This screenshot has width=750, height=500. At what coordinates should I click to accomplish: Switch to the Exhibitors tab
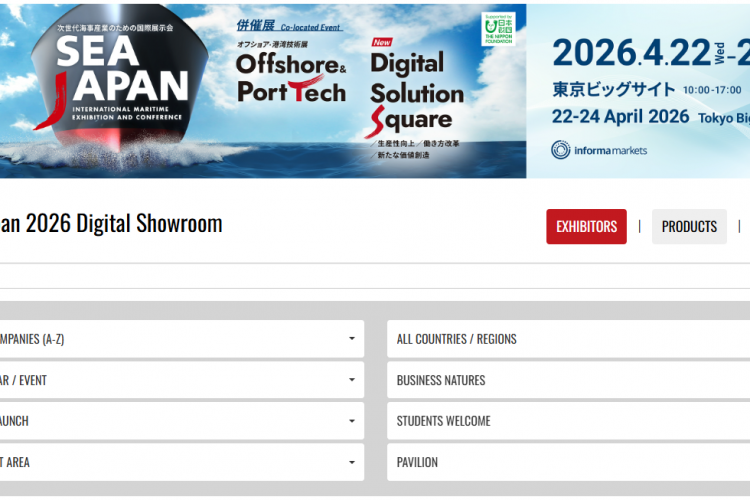click(586, 227)
